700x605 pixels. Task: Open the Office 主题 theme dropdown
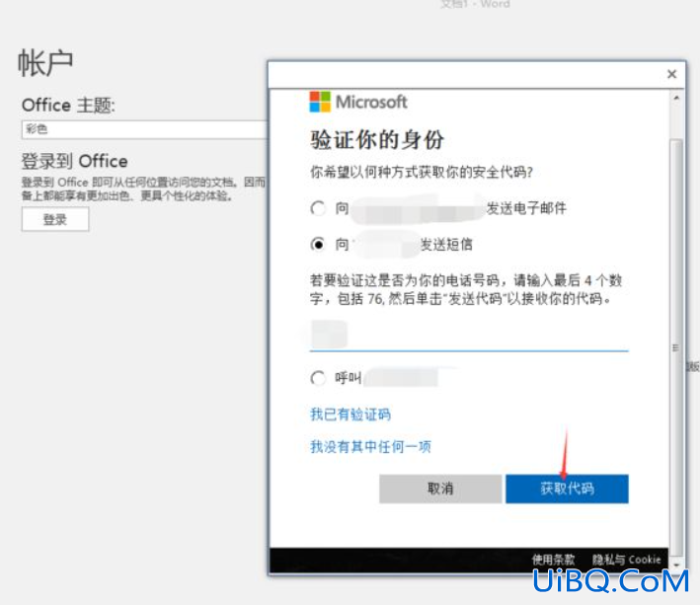(144, 129)
